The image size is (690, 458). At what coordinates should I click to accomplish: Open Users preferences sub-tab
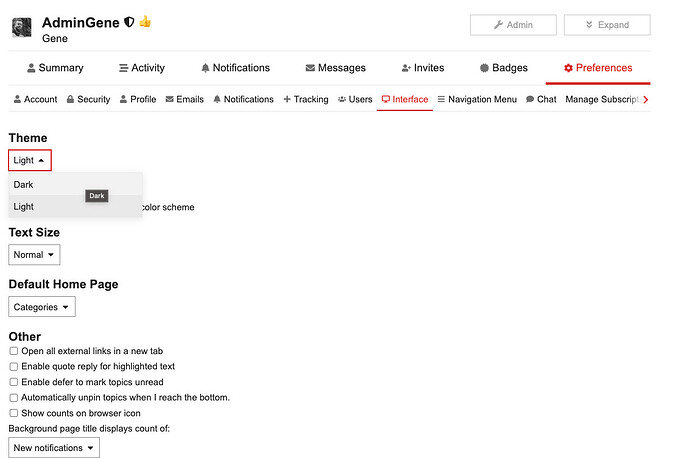355,99
